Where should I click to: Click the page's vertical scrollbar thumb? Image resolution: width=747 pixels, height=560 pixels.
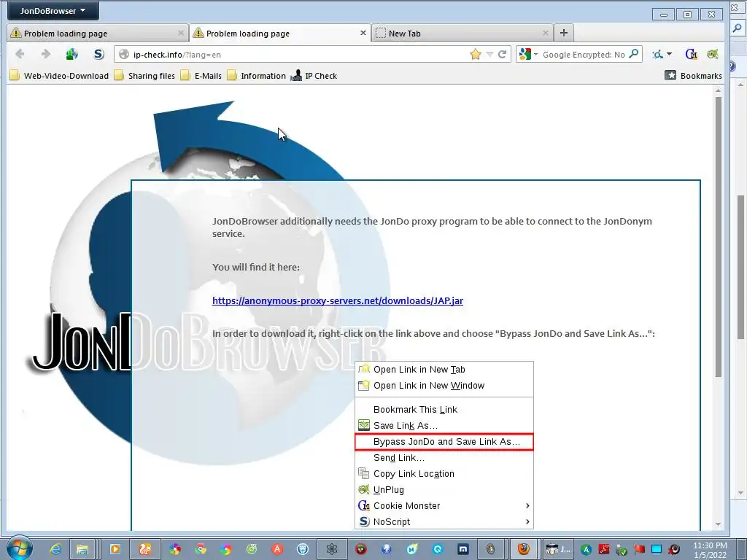tap(718, 237)
